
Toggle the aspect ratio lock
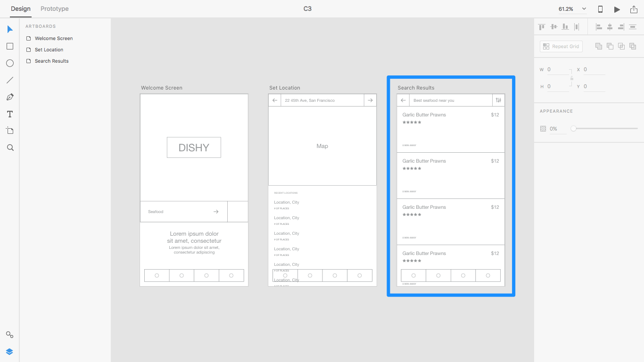[572, 78]
